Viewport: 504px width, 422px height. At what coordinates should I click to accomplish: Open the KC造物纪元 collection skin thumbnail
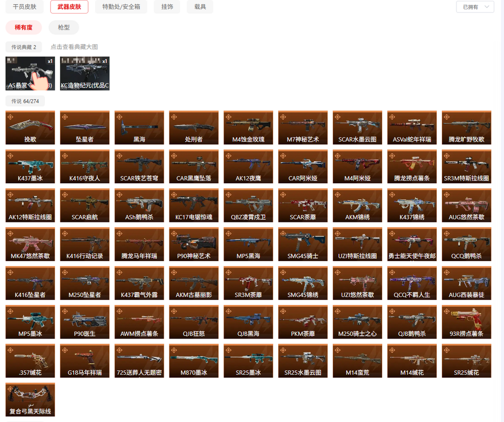(x=85, y=74)
